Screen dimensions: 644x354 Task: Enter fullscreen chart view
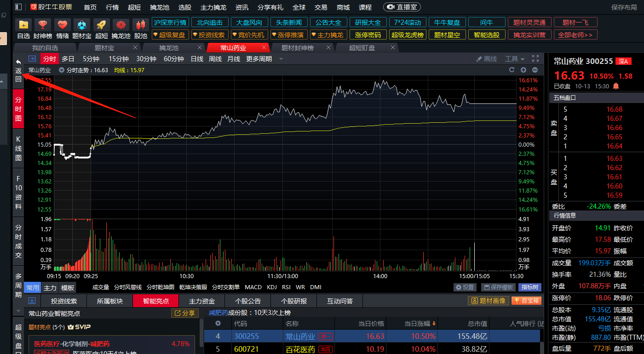point(535,58)
